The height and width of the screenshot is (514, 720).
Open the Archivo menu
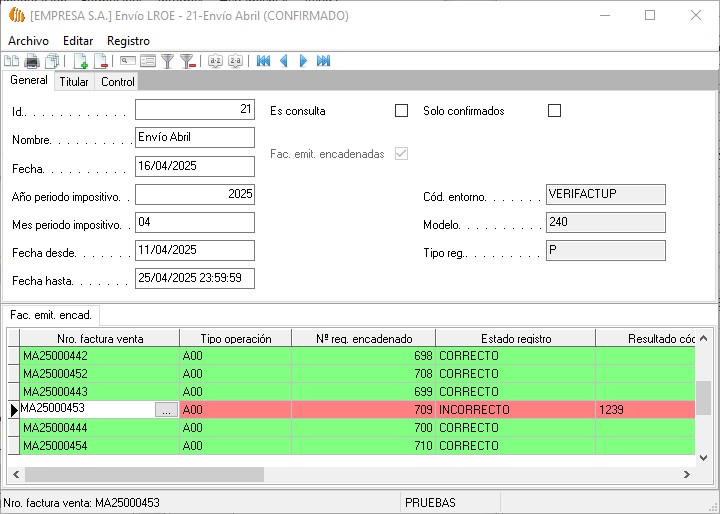(28, 40)
